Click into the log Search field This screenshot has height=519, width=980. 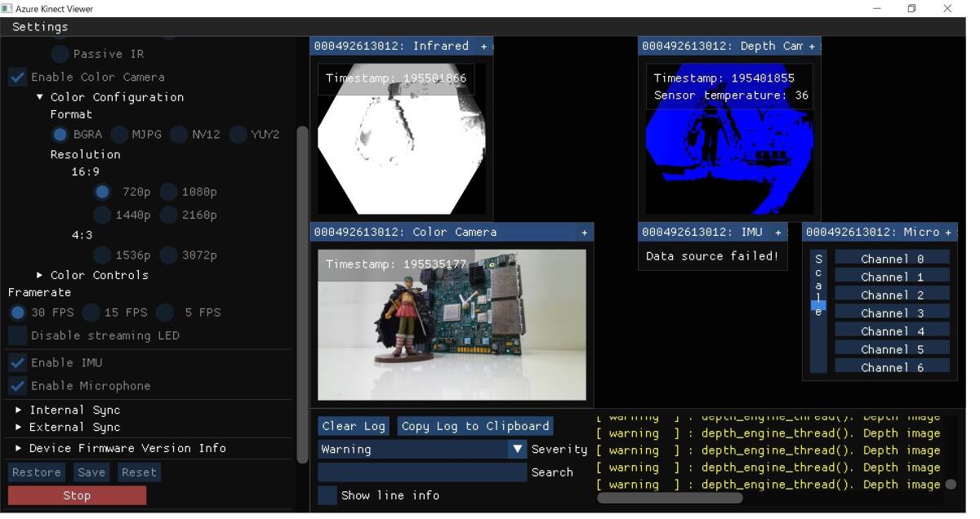pos(422,472)
